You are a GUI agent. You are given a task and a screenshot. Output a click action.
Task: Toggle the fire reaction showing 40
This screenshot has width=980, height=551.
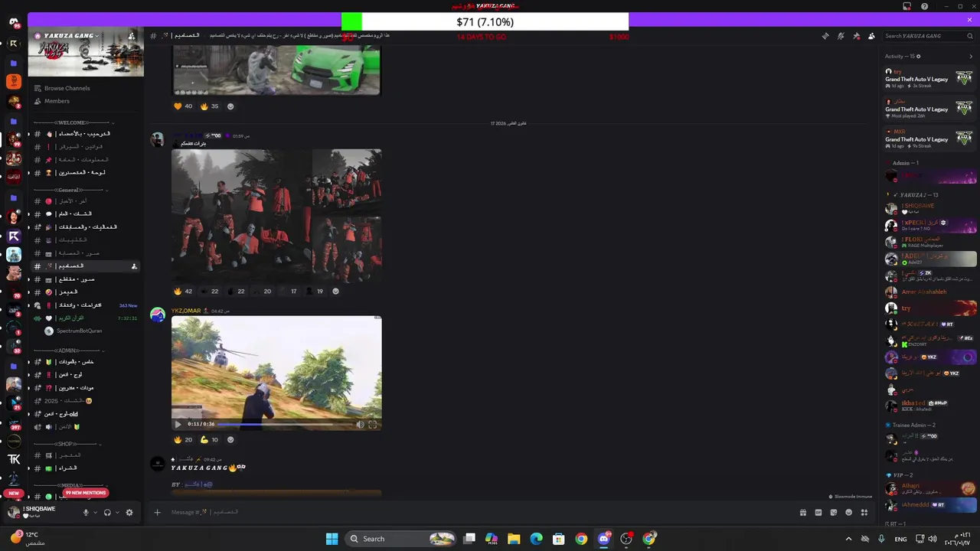click(183, 106)
